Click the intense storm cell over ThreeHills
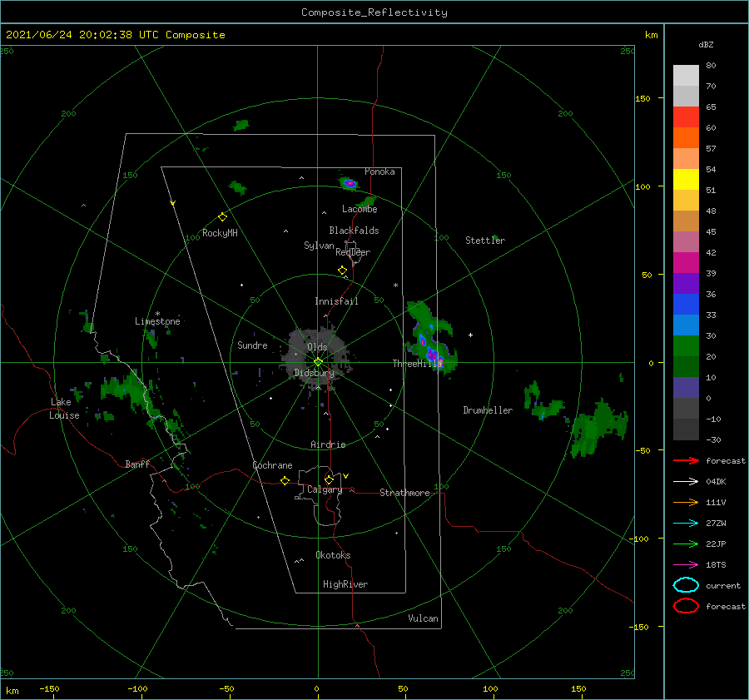Viewport: 749px width, 700px height. point(434,357)
